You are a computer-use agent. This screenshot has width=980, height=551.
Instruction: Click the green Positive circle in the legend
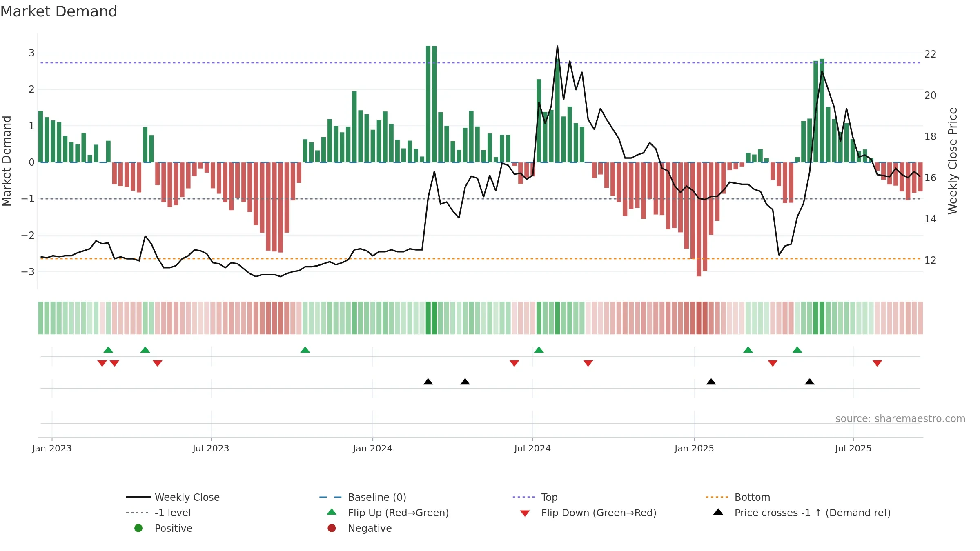(138, 528)
